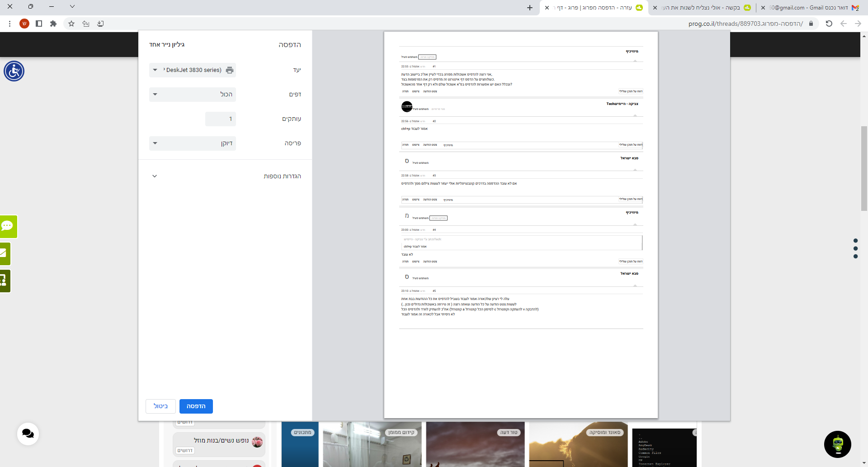Click the copies number field
Viewport: 868px width, 467px height.
tap(221, 119)
